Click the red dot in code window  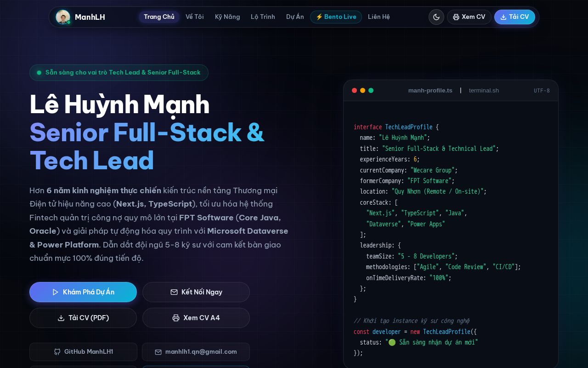[354, 91]
